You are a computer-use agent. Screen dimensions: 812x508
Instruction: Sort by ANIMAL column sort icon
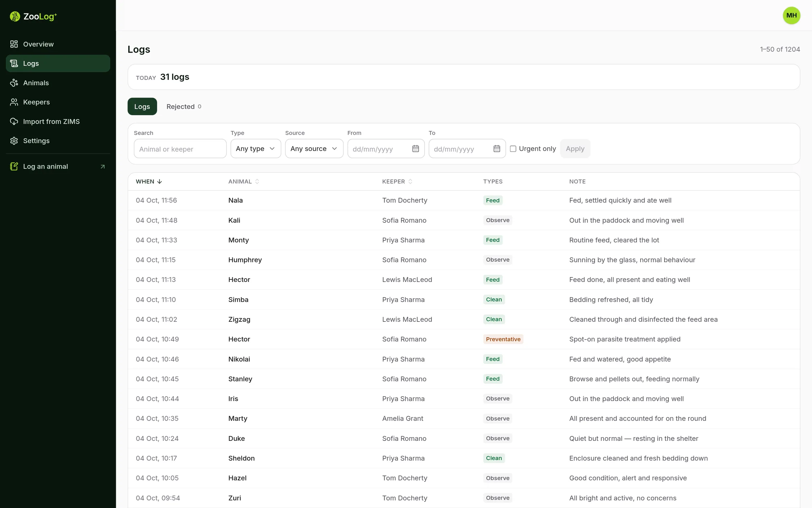[x=257, y=181]
